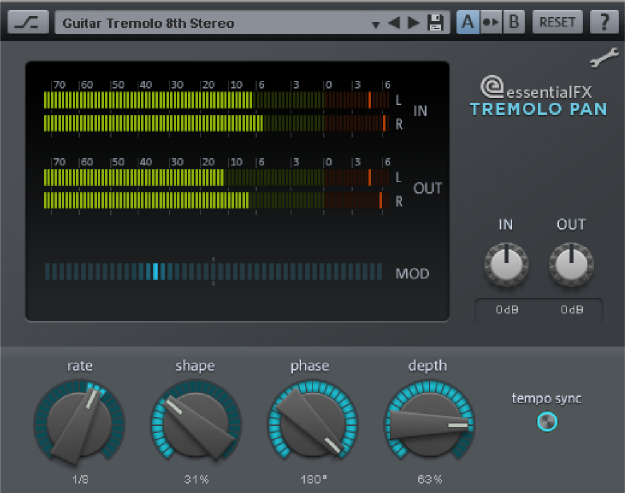The image size is (625, 493).
Task: Open the preset dropdown arrow
Action: (x=375, y=25)
